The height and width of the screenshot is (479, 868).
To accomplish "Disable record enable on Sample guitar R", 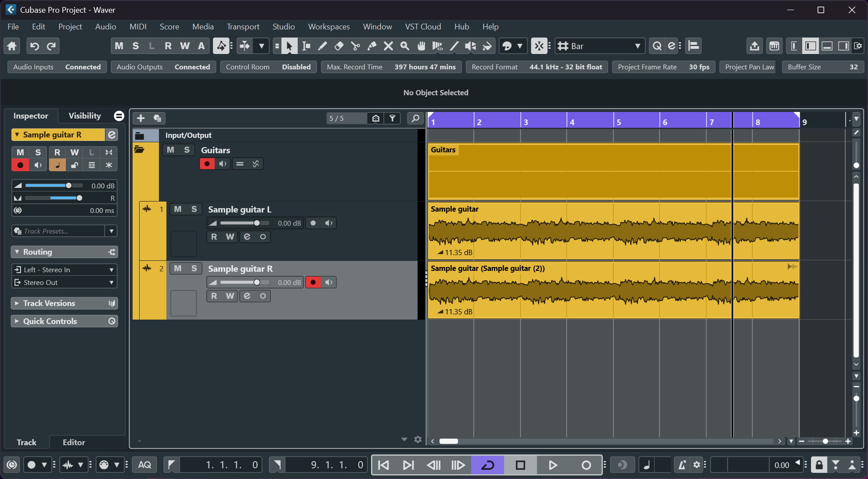I will point(313,282).
